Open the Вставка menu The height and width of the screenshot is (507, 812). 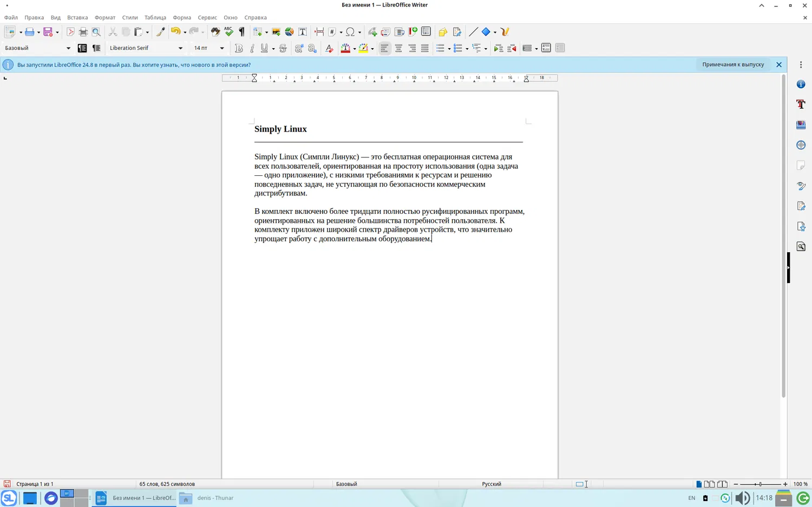pos(77,17)
